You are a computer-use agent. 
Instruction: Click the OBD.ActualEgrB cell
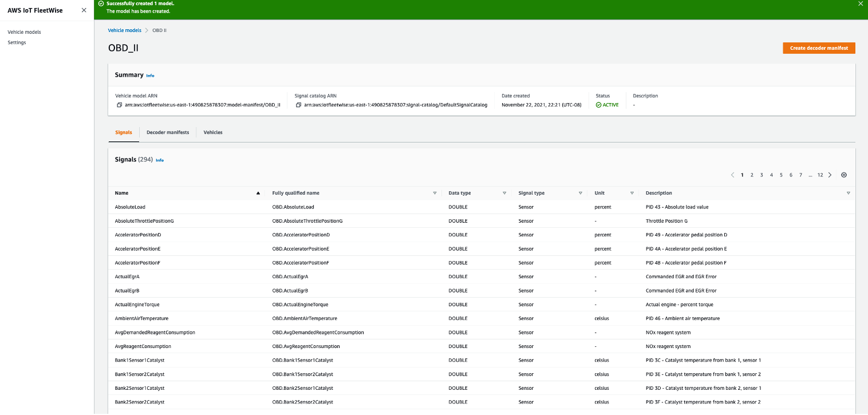click(x=291, y=291)
